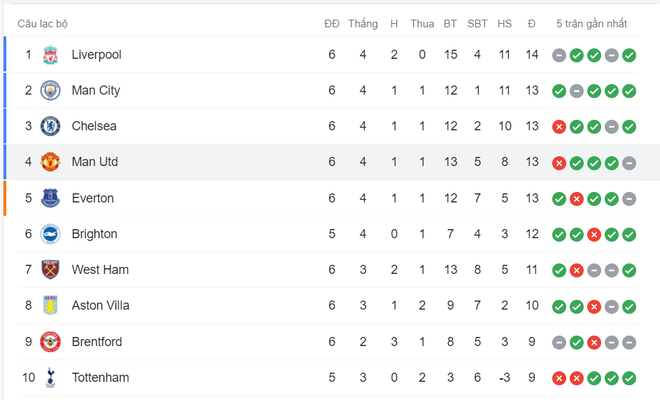Click the Man City club crest

(x=50, y=91)
